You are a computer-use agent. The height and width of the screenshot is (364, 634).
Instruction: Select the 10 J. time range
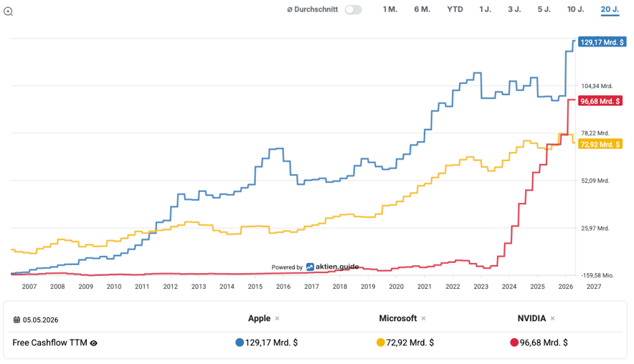tap(575, 9)
